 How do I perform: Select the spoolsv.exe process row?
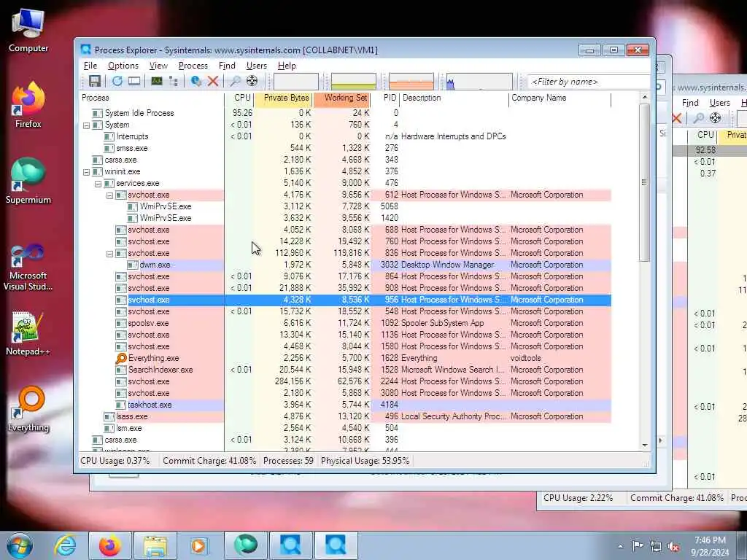click(x=345, y=323)
